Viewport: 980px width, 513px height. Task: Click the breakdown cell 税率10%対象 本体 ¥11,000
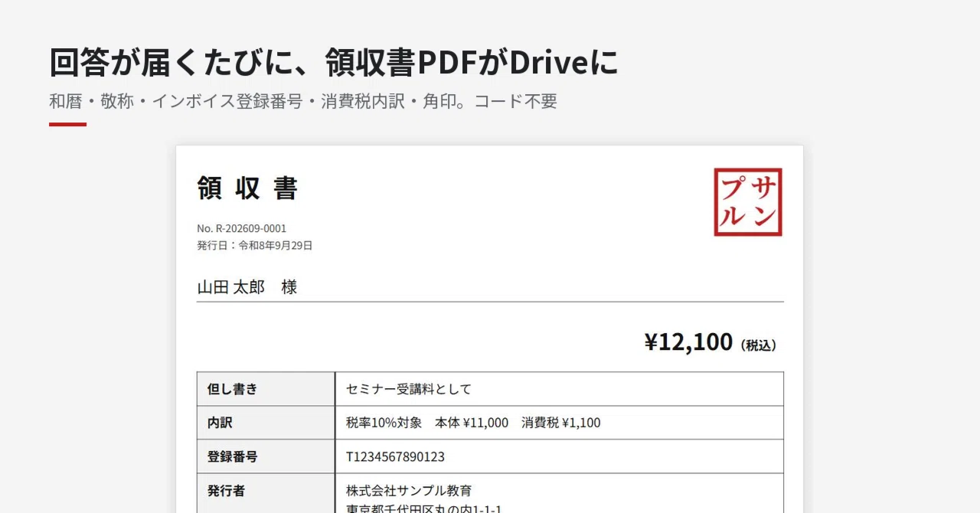coord(559,423)
